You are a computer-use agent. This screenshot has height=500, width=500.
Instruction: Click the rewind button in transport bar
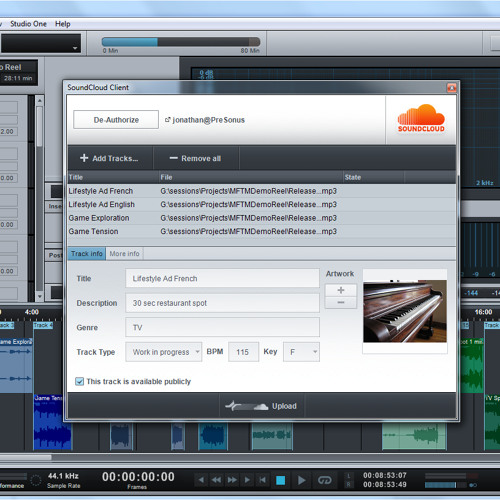[217, 480]
